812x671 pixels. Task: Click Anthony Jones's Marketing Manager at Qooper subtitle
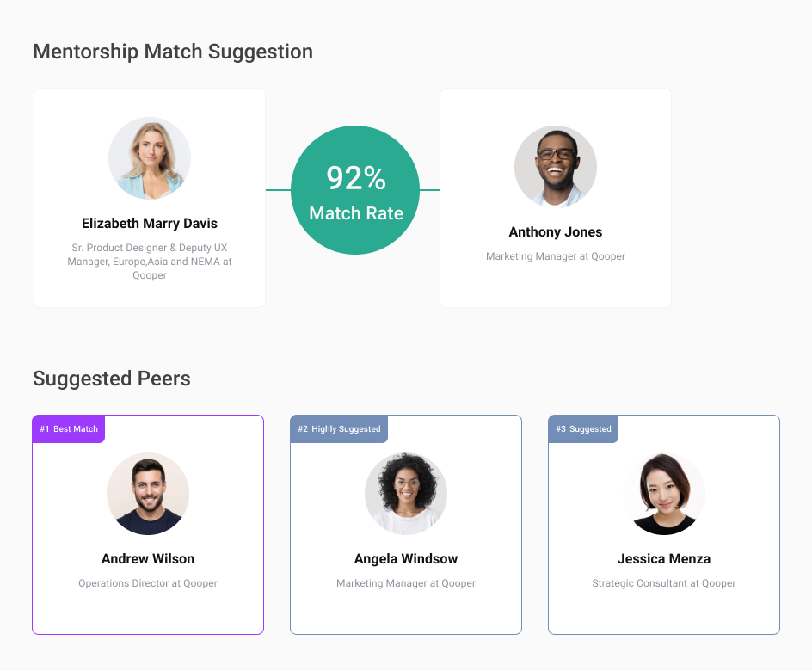pyautogui.click(x=556, y=256)
